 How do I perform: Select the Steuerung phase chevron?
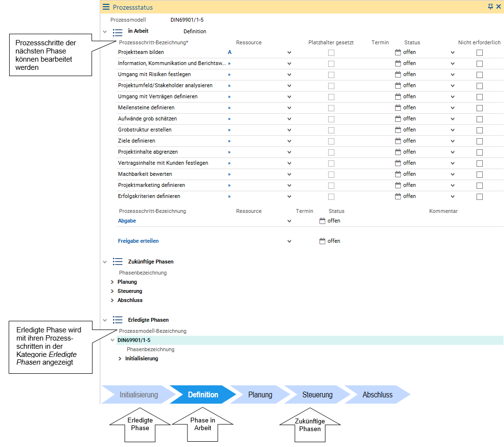(x=317, y=394)
